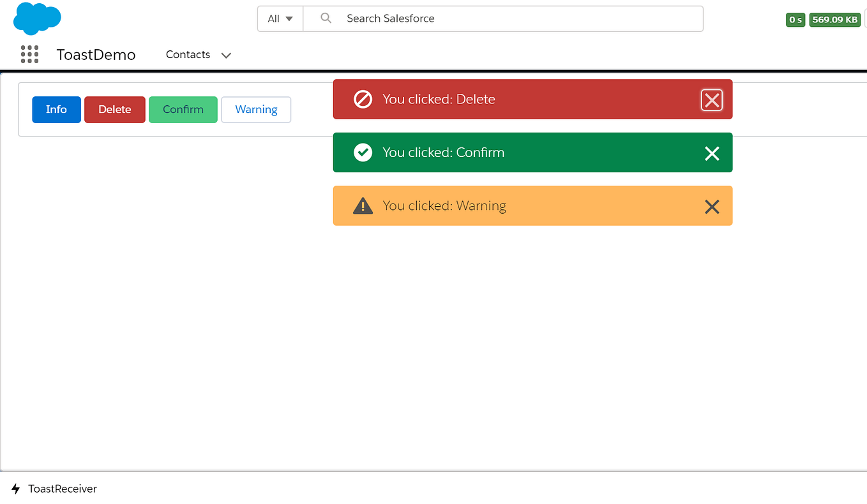Open the All search scope dropdown
The image size is (867, 504).
(x=280, y=19)
